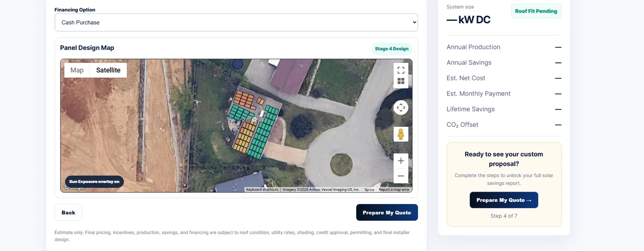
Task: Click the Financing Option label
Action: 75,10
